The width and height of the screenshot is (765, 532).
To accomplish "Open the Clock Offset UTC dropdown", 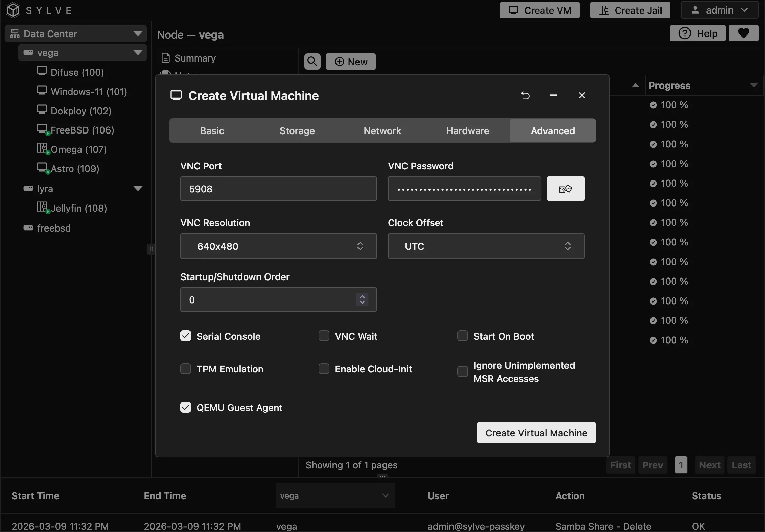I will click(x=486, y=246).
